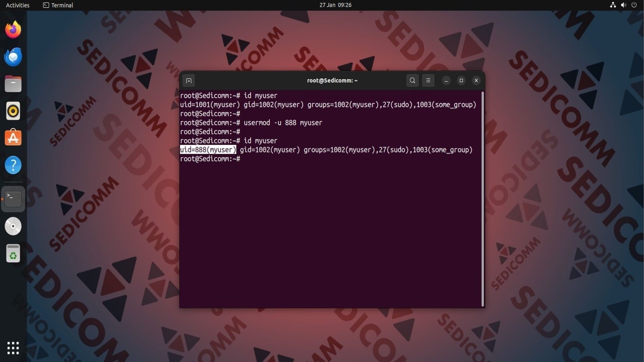Click the volume icon in system tray

pos(623,5)
